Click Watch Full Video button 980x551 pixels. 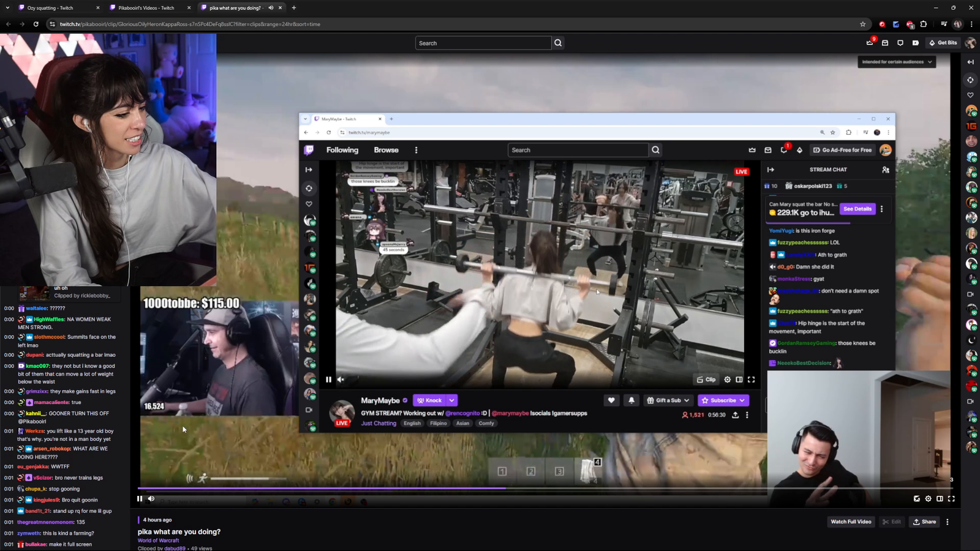click(x=851, y=522)
